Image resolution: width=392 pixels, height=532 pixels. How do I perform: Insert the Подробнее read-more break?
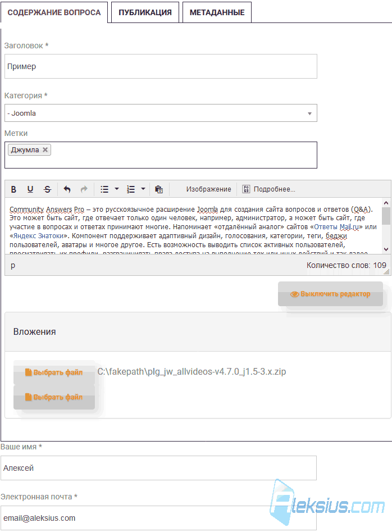tap(269, 189)
